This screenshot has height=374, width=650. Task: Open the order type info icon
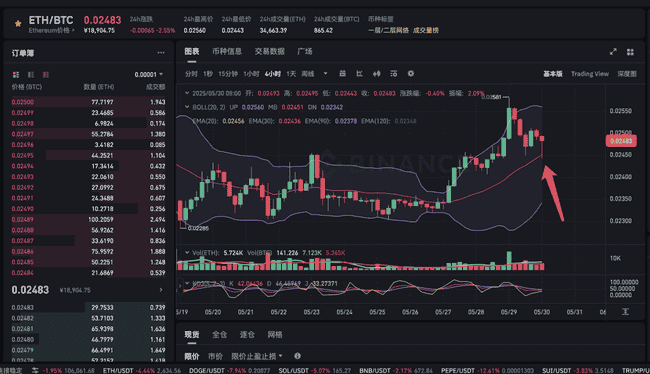(x=297, y=356)
